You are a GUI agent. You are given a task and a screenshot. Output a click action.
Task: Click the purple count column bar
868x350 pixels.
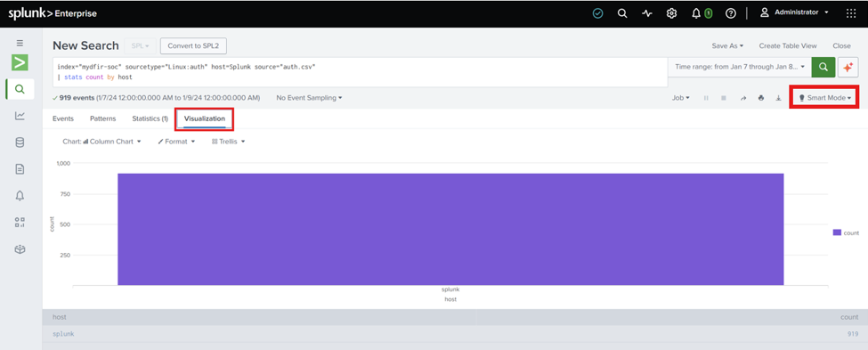tap(450, 229)
